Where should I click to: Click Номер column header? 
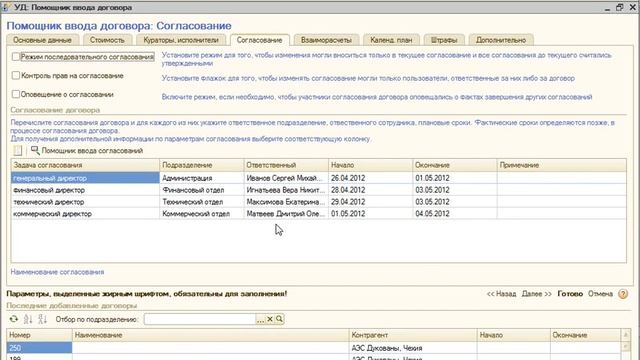[x=40, y=335]
